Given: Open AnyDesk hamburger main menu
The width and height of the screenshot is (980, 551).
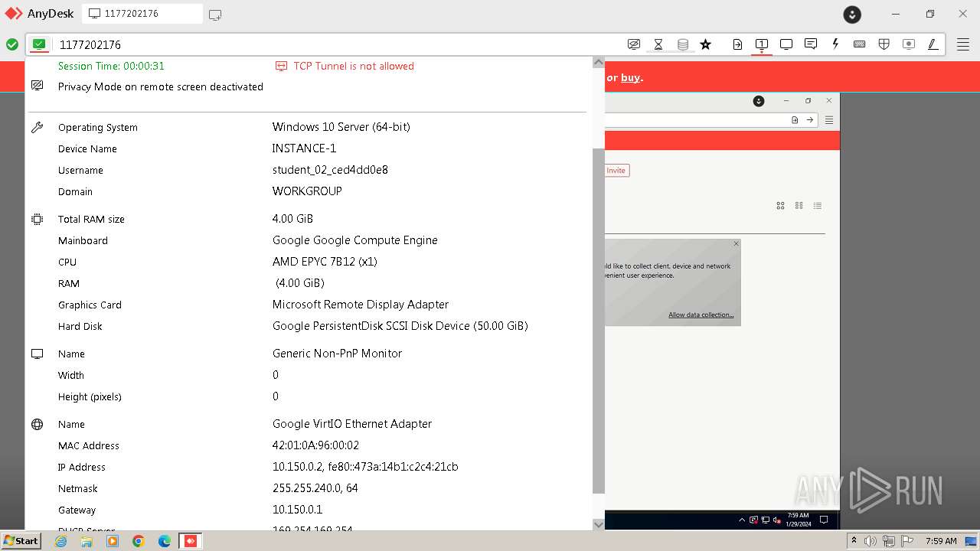Looking at the screenshot, I should point(963,44).
